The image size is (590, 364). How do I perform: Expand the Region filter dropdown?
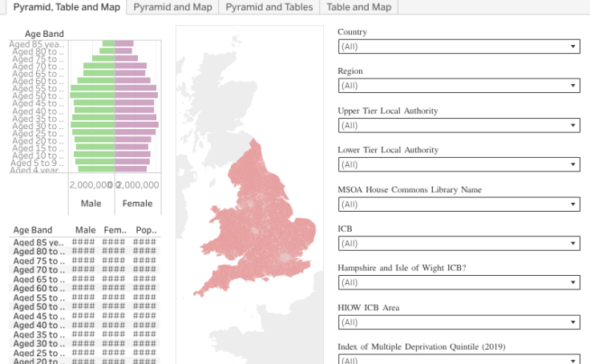458,86
